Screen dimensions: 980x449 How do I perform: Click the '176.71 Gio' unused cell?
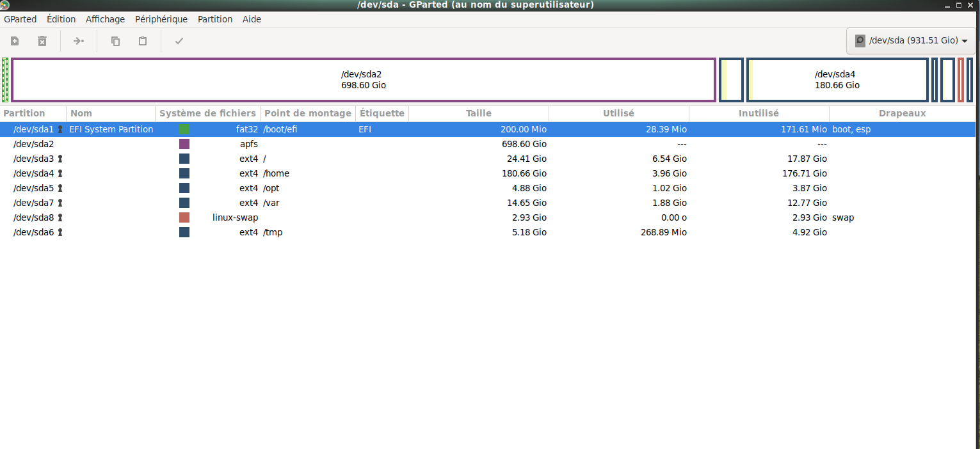[x=804, y=173]
